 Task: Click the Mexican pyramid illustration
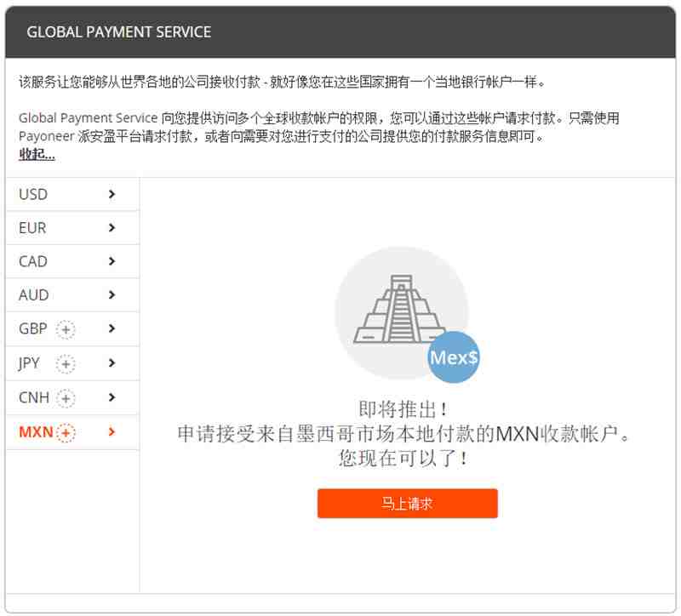coord(398,309)
